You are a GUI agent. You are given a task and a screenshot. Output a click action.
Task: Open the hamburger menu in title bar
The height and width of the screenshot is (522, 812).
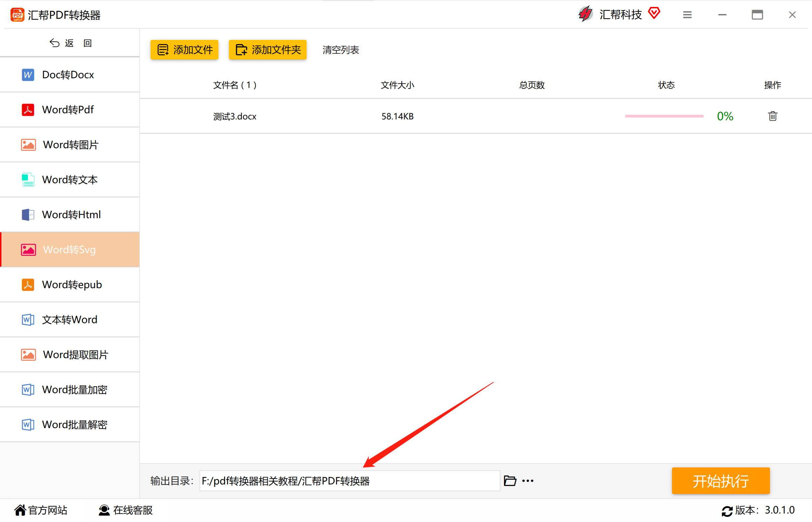pyautogui.click(x=687, y=15)
